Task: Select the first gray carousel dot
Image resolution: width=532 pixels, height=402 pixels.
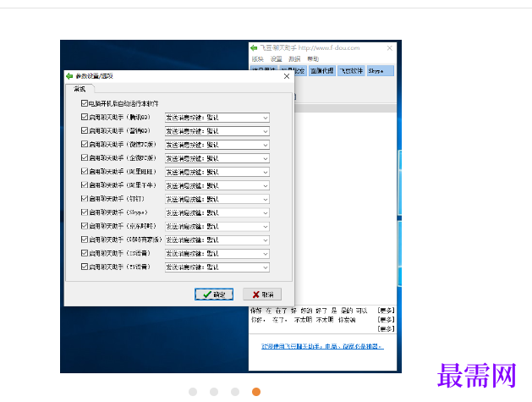Action: pos(193,392)
